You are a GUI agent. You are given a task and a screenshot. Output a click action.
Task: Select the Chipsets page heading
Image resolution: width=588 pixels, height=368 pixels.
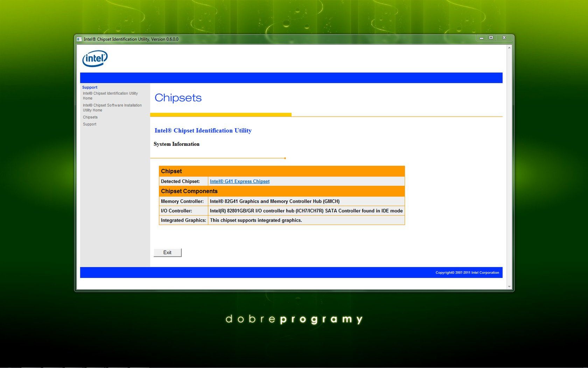(178, 98)
